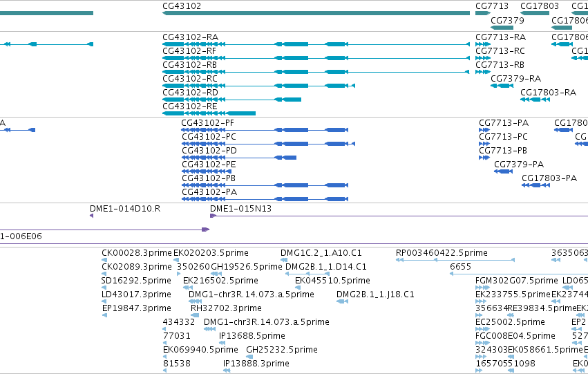
Task: Select protein label CG43102-PB
Action: click(209, 178)
